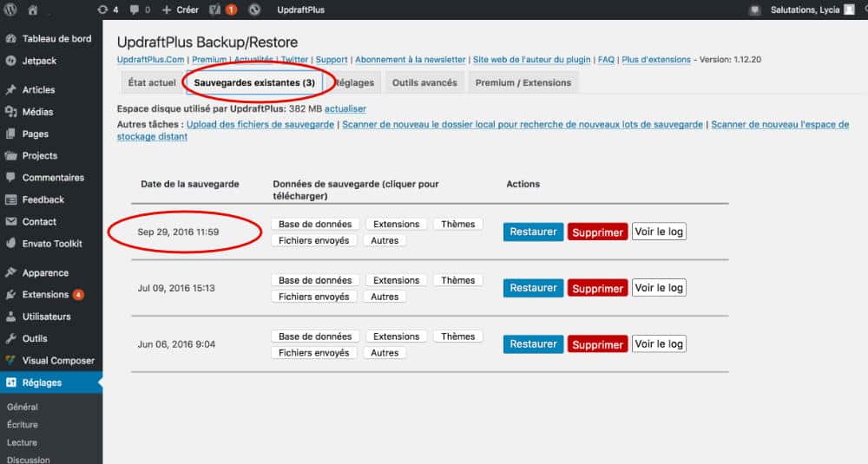
Task: Click the Sep 29, 2016 11:59 date text
Action: (178, 232)
